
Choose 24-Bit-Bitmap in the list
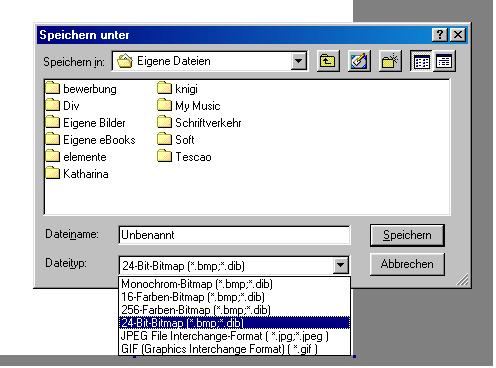point(234,323)
